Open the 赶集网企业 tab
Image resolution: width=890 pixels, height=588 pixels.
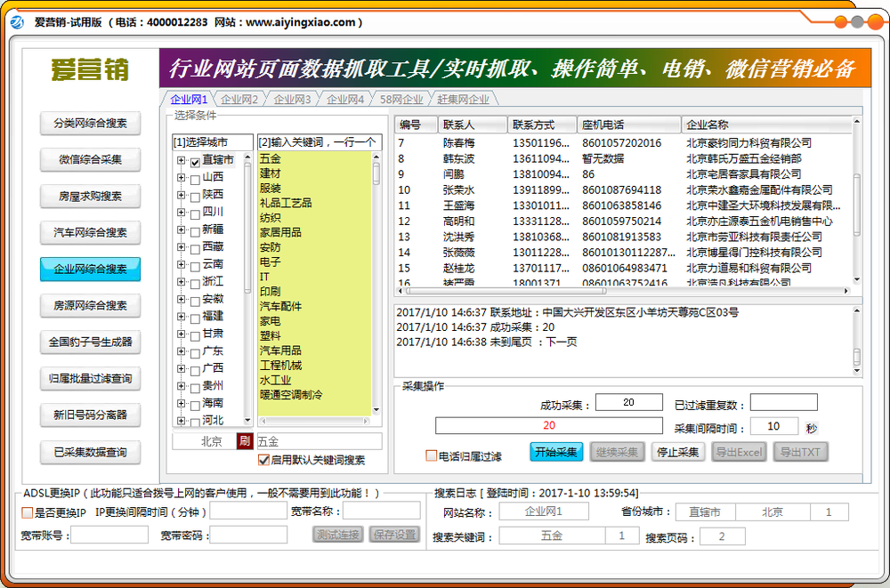(463, 100)
